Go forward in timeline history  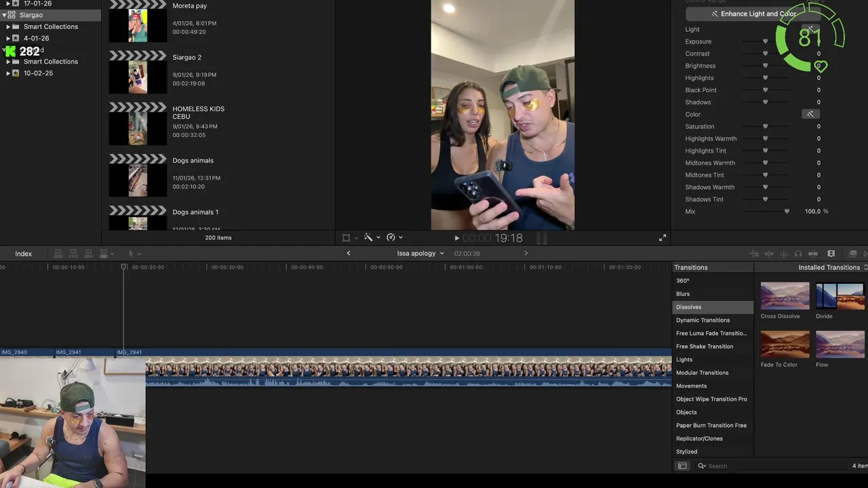click(x=526, y=253)
